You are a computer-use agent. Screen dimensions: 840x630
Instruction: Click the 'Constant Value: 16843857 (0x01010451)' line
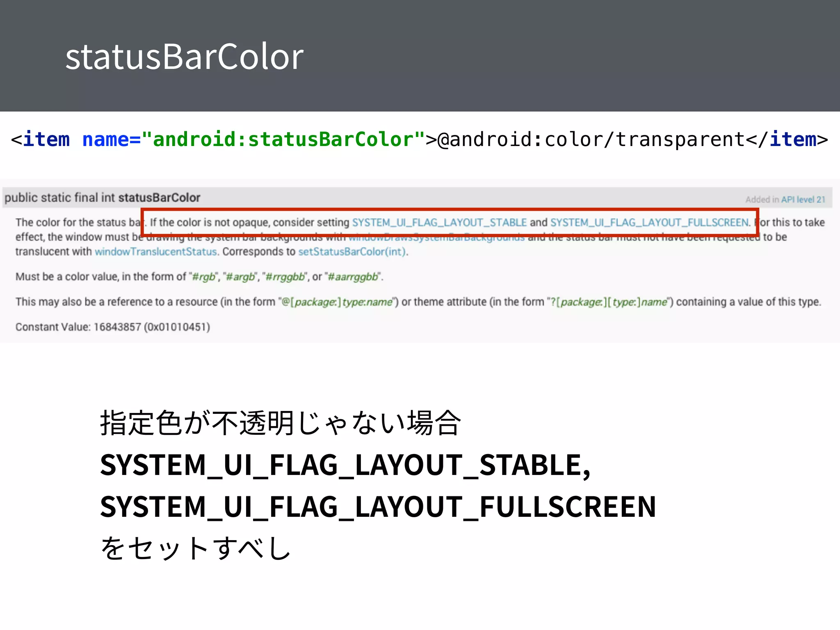[x=113, y=327]
